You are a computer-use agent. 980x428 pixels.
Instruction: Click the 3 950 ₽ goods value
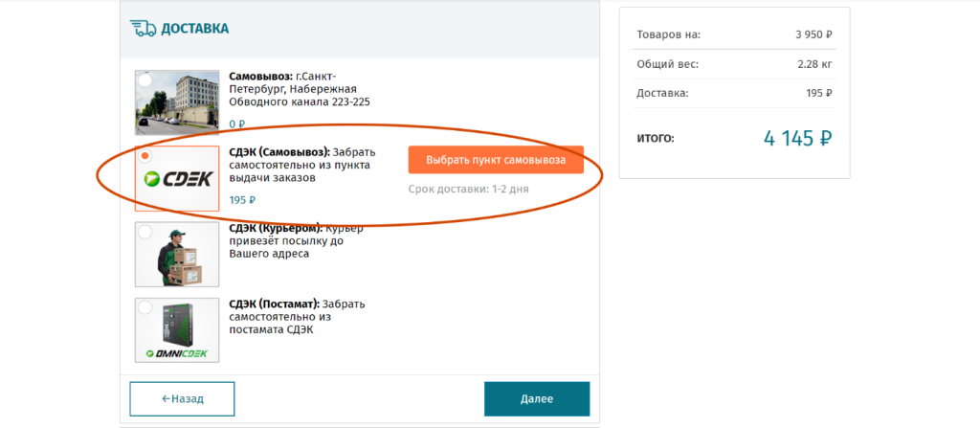[813, 34]
